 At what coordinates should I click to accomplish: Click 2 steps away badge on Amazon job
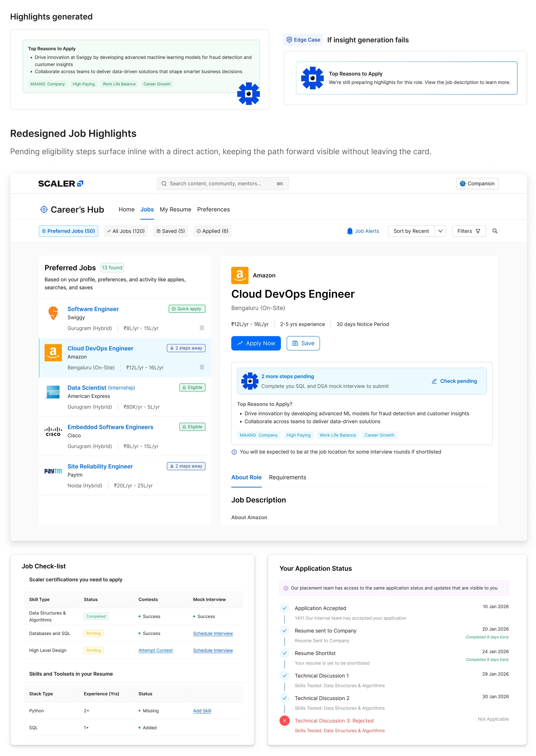coord(186,348)
